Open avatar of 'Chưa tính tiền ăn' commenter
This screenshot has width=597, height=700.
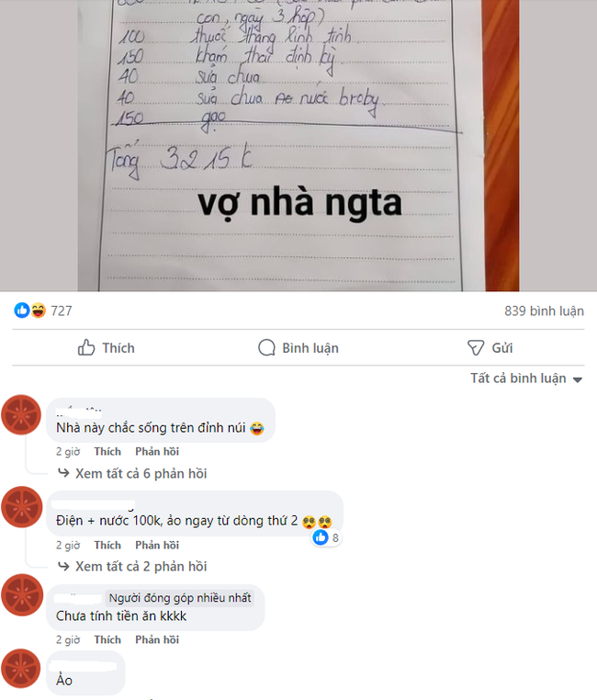point(21,595)
